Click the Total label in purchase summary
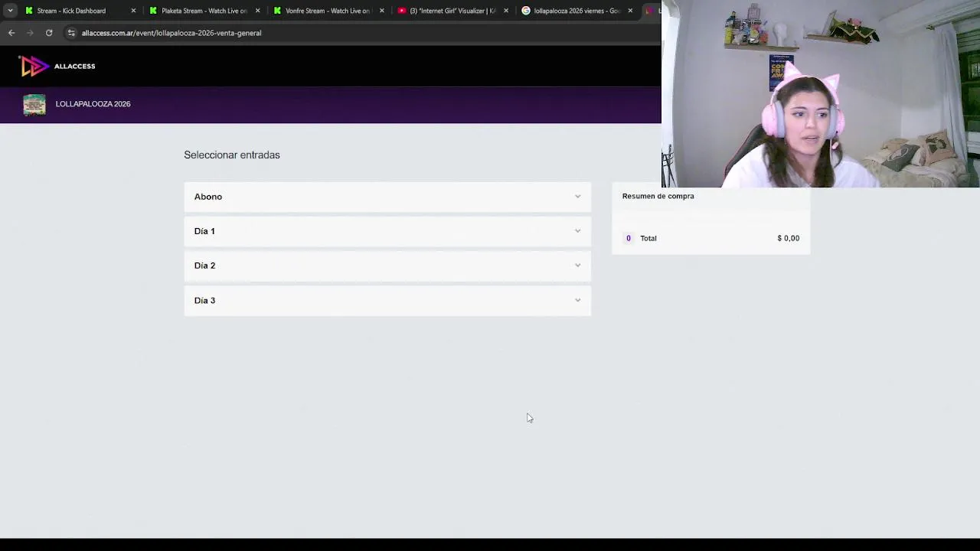Screen dimensions: 980x551 tap(648, 238)
